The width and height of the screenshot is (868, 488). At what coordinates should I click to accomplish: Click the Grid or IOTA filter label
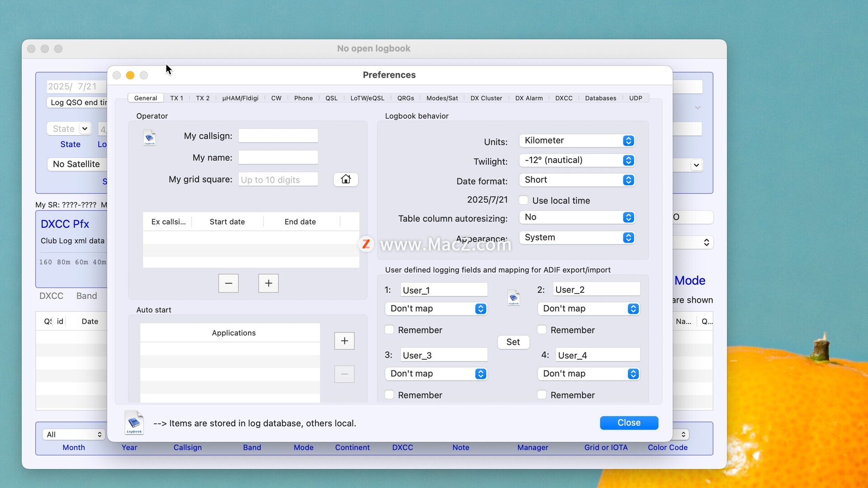[606, 447]
